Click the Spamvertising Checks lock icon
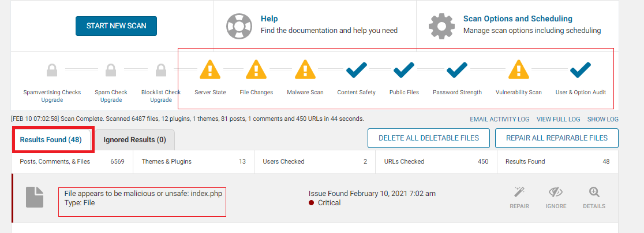This screenshot has width=644, height=233. (x=52, y=71)
